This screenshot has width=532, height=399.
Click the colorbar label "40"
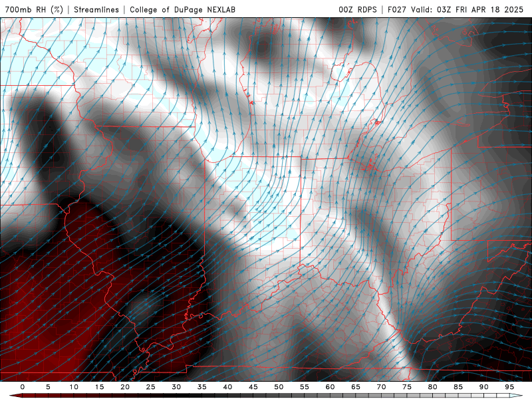pos(227,387)
